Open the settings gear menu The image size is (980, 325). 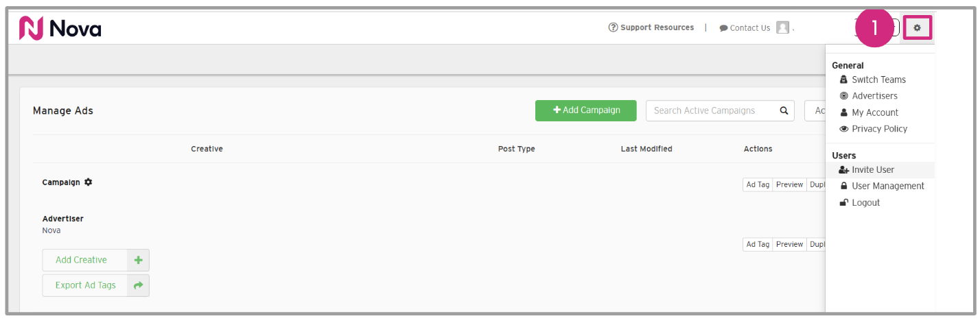tap(917, 28)
